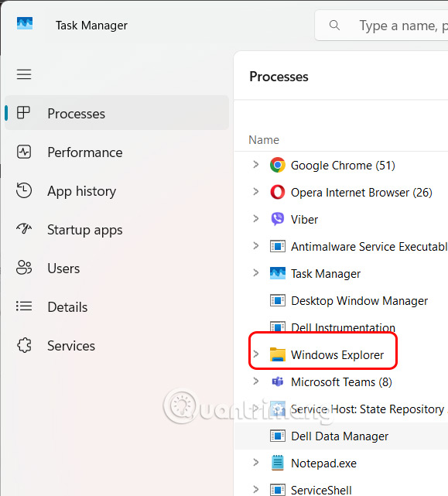448x496 pixels.
Task: Select the Task Manager process row name
Action: click(326, 274)
